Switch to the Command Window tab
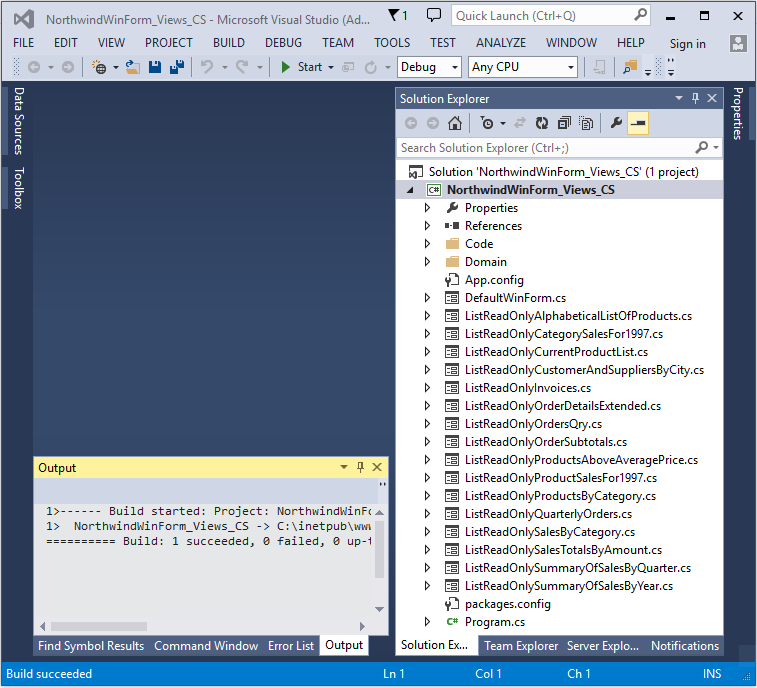757x688 pixels. (206, 646)
